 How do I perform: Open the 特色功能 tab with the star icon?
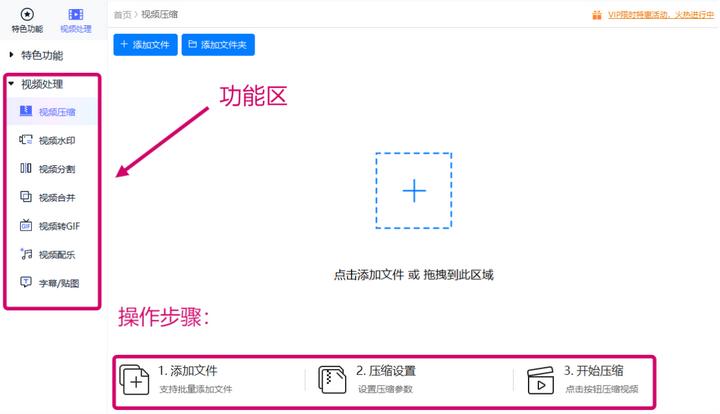coord(27,21)
